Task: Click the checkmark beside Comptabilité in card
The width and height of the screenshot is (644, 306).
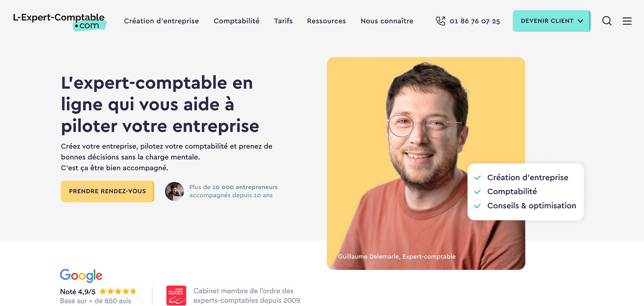Action: tap(477, 192)
